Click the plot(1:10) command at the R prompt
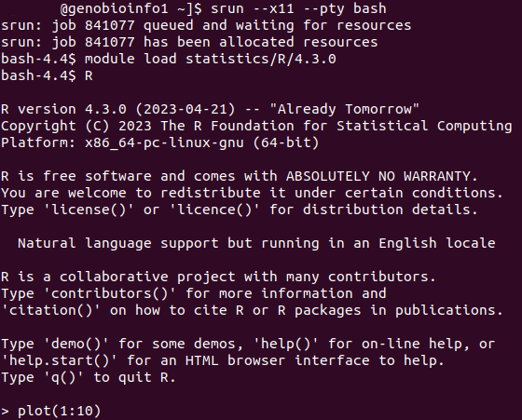522x420 pixels. pos(59,411)
